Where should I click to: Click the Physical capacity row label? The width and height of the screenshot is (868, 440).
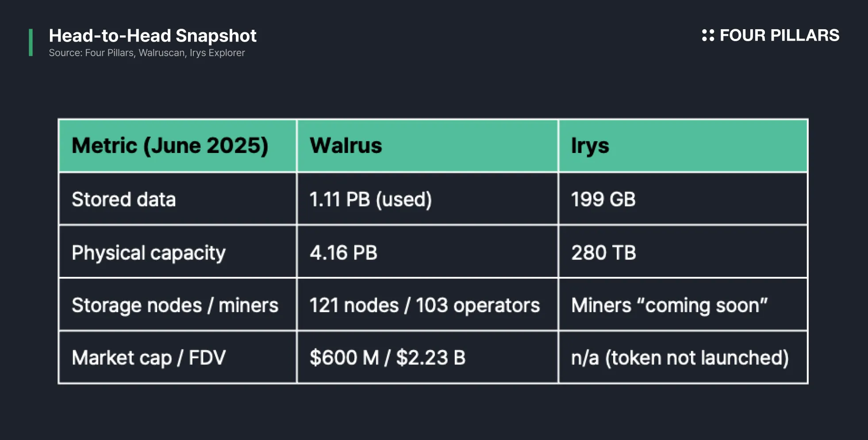click(x=149, y=253)
